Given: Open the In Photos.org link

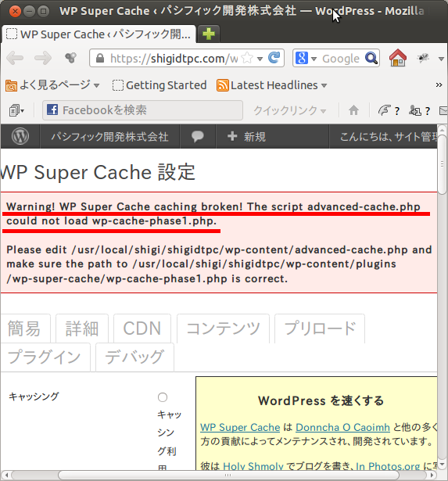Looking at the screenshot, I should (388, 466).
